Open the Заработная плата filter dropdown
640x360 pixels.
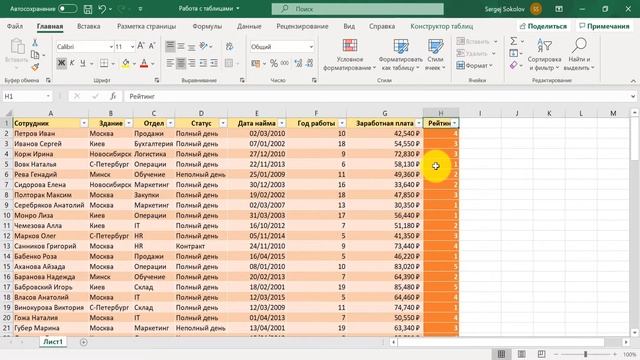[419, 123]
